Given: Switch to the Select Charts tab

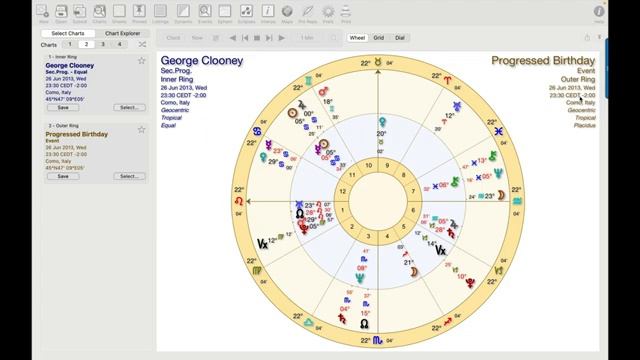Looking at the screenshot, I should pyautogui.click(x=68, y=33).
